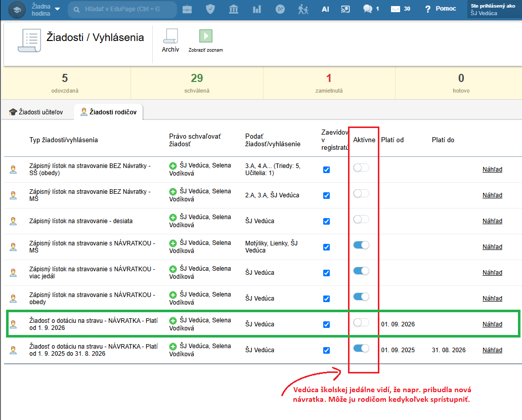522x420 pixels.
Task: Uncheck registratúra checkbox for NÁVRATKOU MŠ row
Action: click(327, 247)
